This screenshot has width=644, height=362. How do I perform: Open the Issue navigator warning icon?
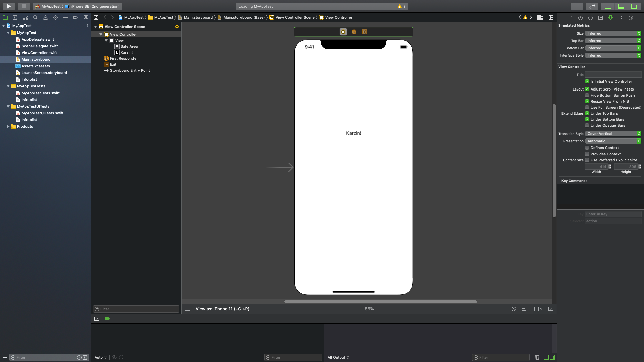tap(45, 17)
